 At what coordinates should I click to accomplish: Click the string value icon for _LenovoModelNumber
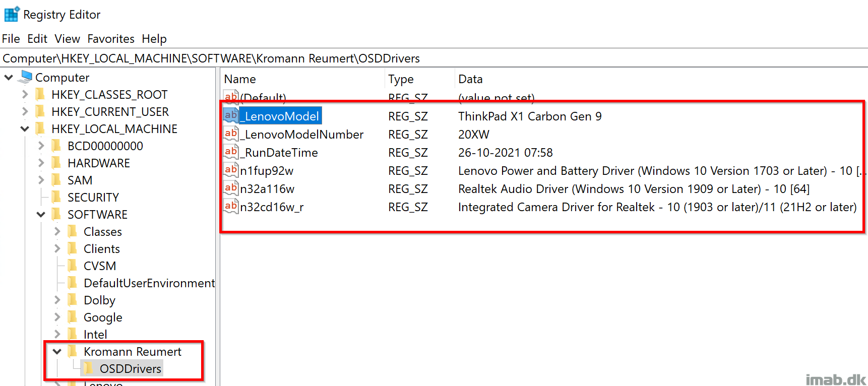pyautogui.click(x=231, y=134)
